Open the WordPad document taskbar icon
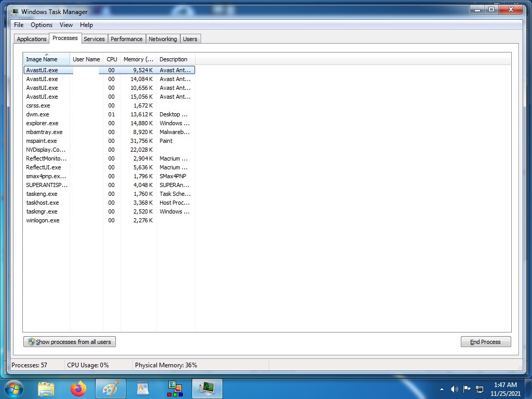Viewport: 532px width, 399px height. [x=142, y=389]
